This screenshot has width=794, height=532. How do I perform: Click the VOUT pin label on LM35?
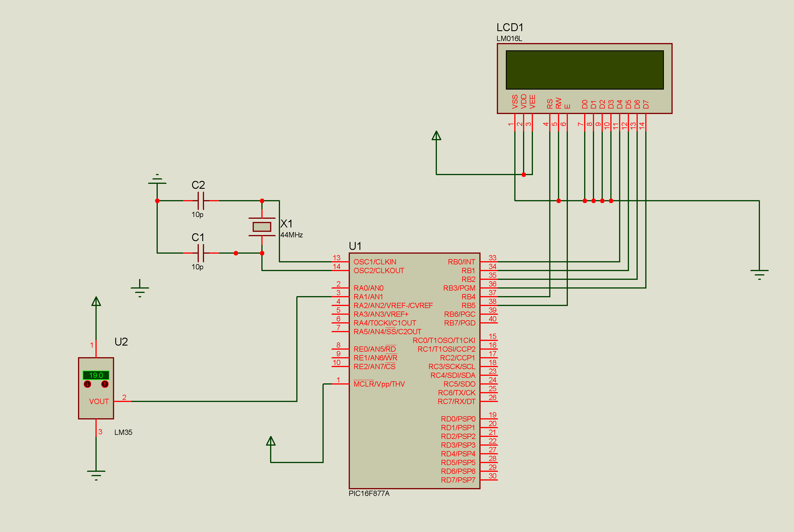(99, 402)
